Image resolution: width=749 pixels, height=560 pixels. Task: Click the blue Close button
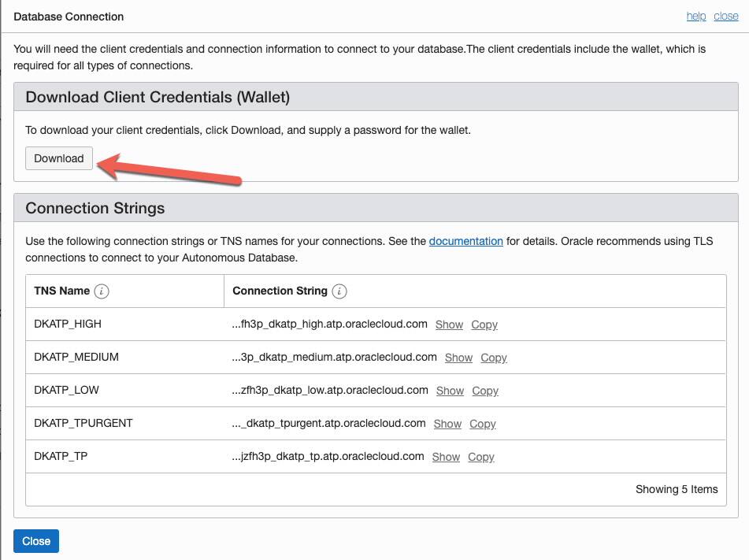click(36, 541)
